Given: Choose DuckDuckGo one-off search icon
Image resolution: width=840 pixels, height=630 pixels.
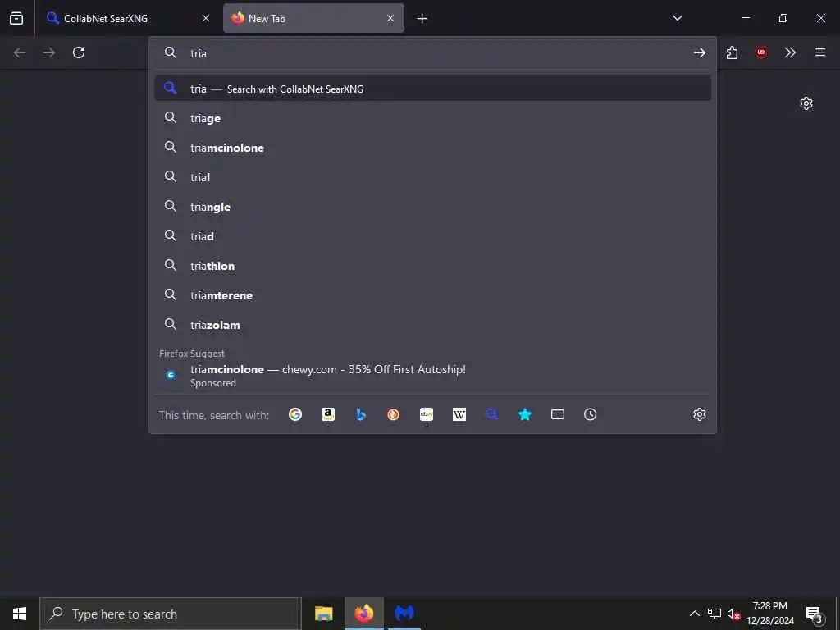Looking at the screenshot, I should 393,414.
